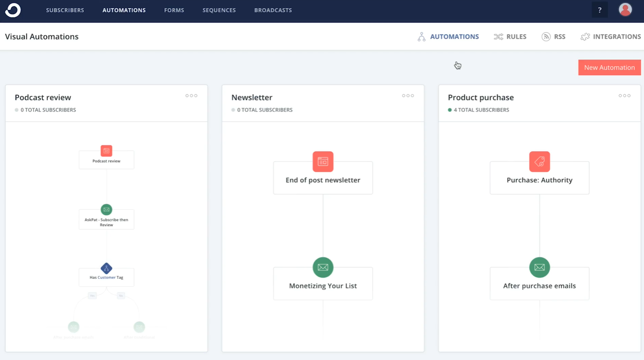Open the Forms menu

[174, 10]
